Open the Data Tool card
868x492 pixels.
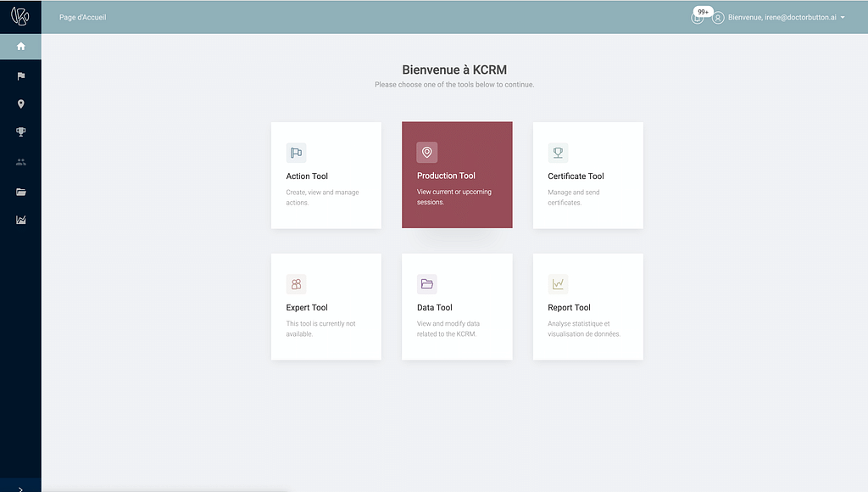[x=457, y=307]
